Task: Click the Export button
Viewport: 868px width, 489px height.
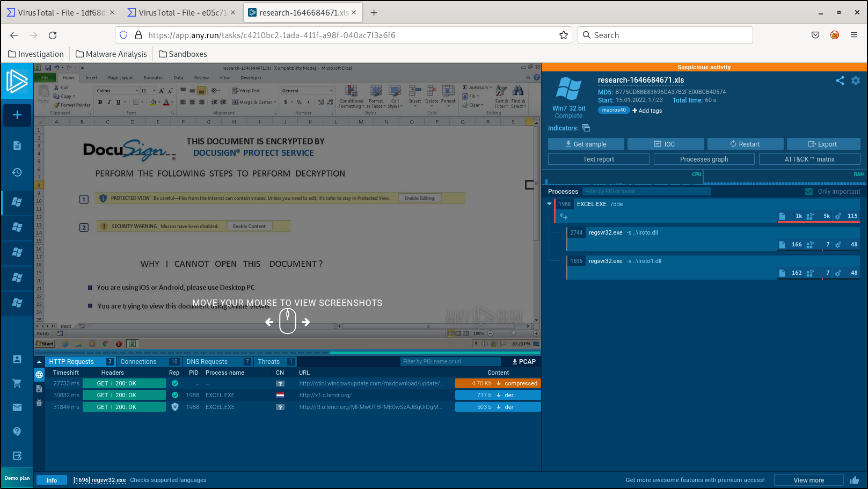Action: pos(823,144)
